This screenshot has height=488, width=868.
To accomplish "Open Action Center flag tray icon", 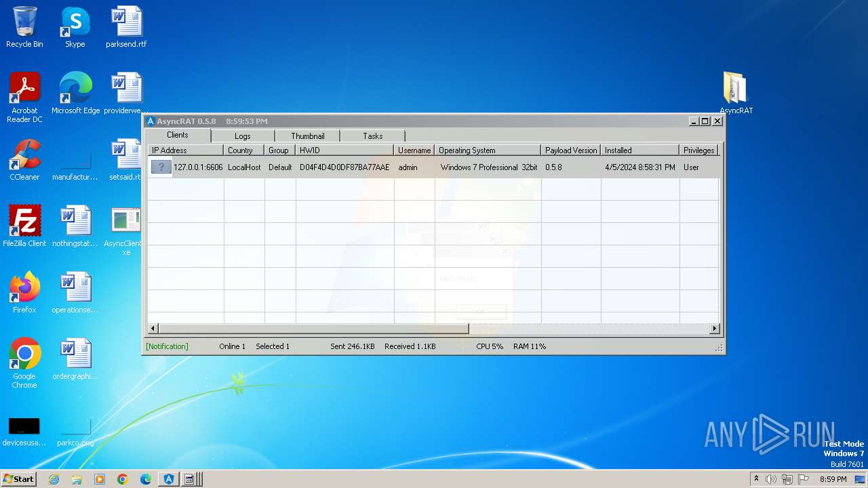I will (x=804, y=479).
